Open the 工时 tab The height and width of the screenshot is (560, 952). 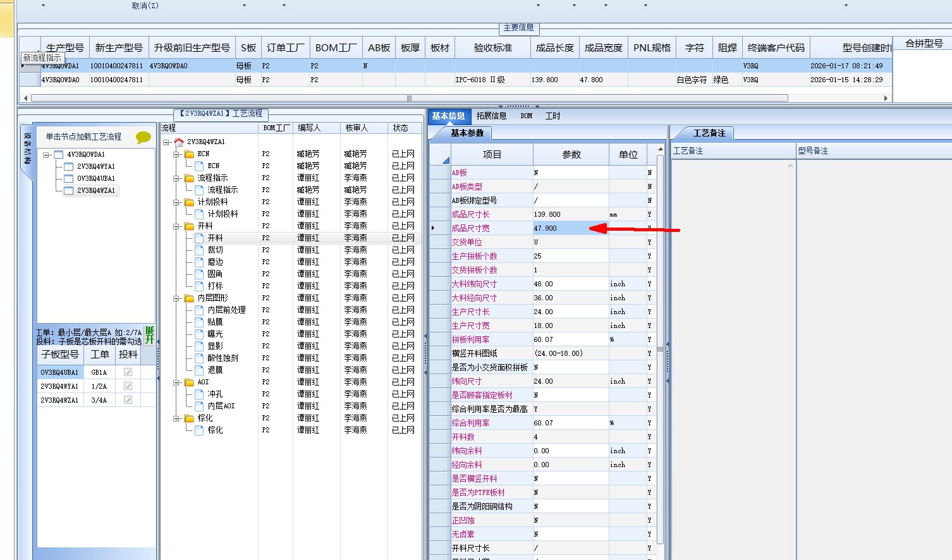(x=552, y=116)
